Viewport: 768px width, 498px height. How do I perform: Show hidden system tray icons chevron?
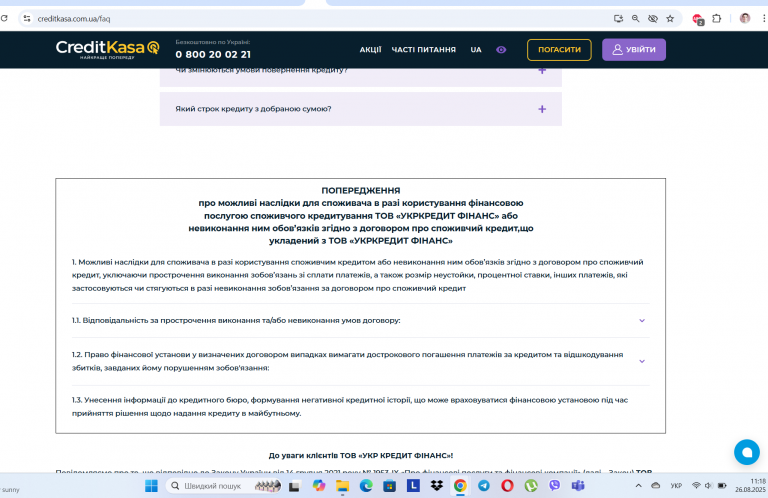click(x=638, y=486)
